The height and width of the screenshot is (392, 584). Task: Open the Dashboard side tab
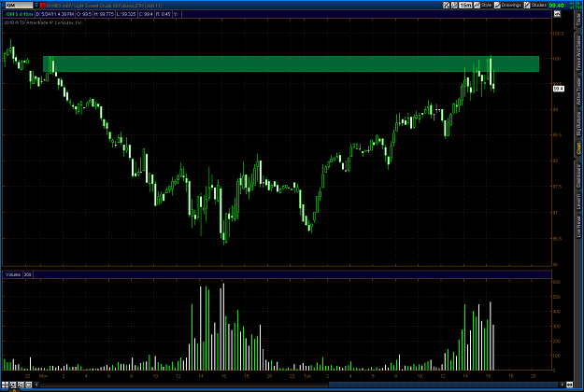(578, 176)
